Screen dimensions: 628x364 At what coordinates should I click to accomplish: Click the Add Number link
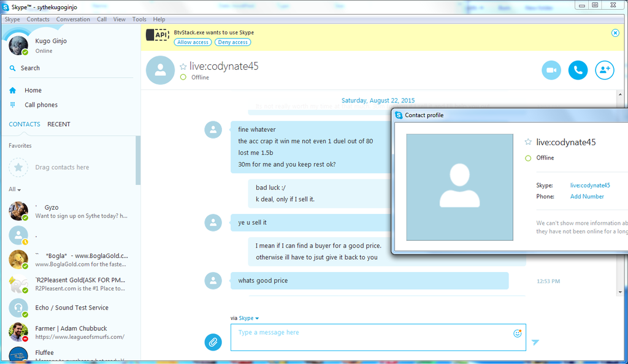tap(587, 196)
